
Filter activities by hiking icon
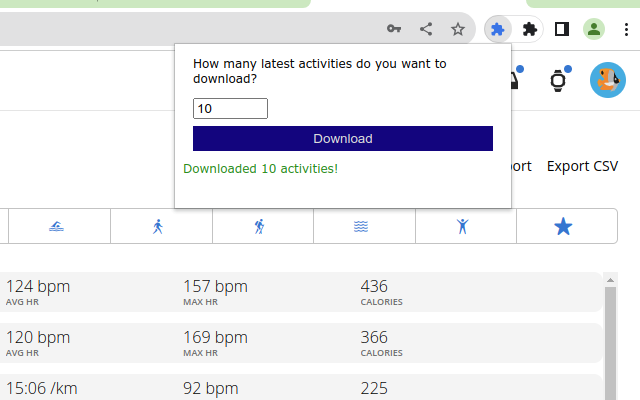point(260,226)
